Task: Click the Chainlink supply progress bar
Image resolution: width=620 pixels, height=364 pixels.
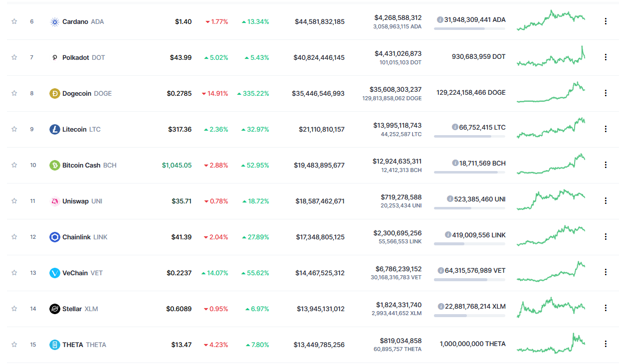Action: (469, 244)
